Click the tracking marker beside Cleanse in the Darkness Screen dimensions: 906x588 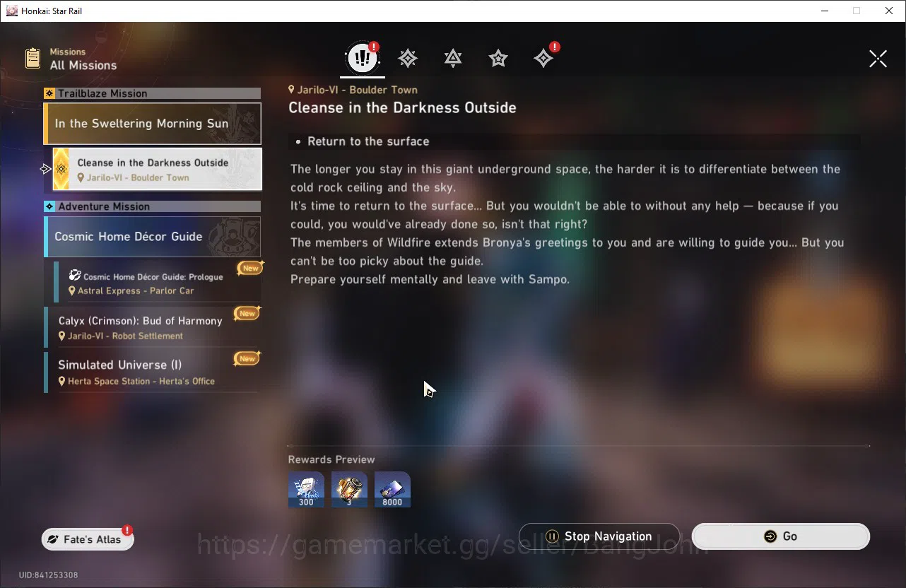(x=46, y=169)
